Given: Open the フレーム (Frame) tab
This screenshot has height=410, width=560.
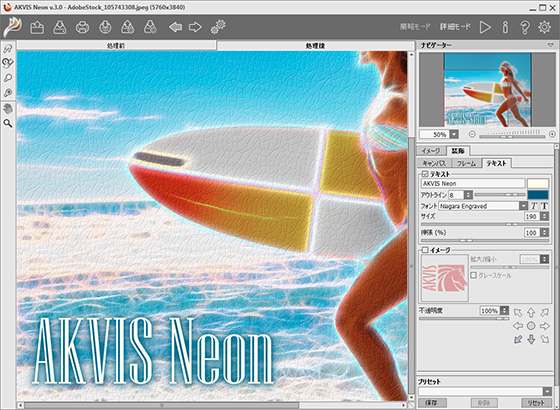Looking at the screenshot, I should point(466,163).
